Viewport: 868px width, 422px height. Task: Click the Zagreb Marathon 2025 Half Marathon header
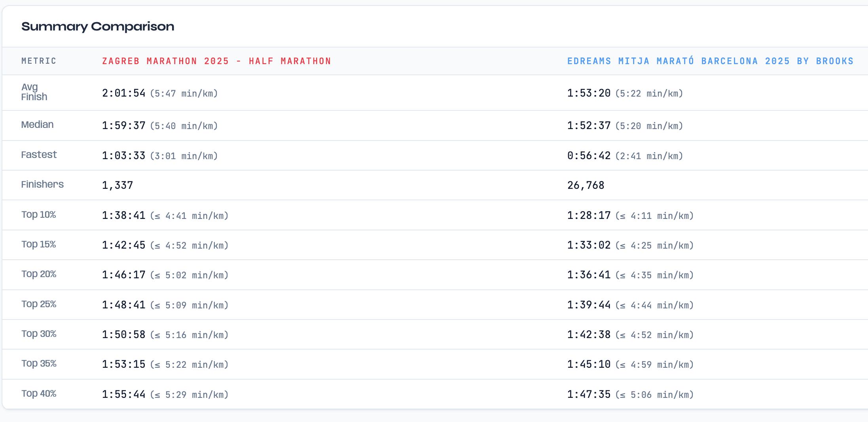(216, 61)
